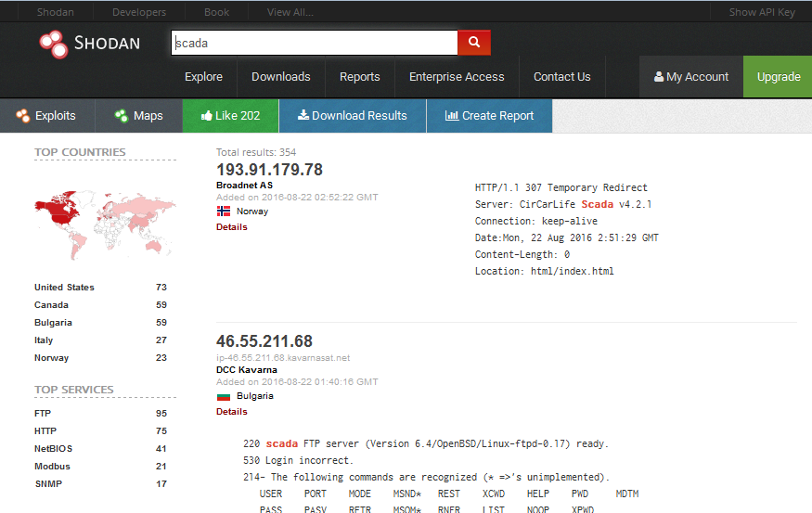This screenshot has width=812, height=513.
Task: Open IP 46.55.211.68 result
Action: click(x=264, y=341)
